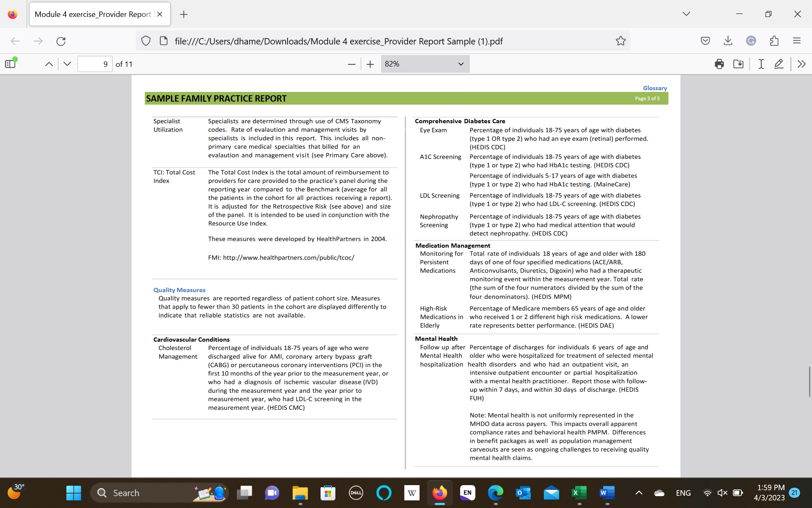Zoom in using the plus control

(x=370, y=64)
